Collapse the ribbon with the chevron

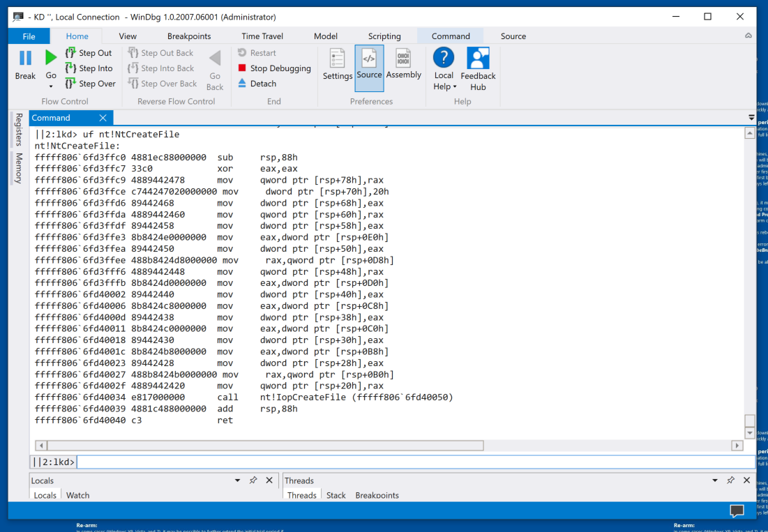pyautogui.click(x=748, y=36)
